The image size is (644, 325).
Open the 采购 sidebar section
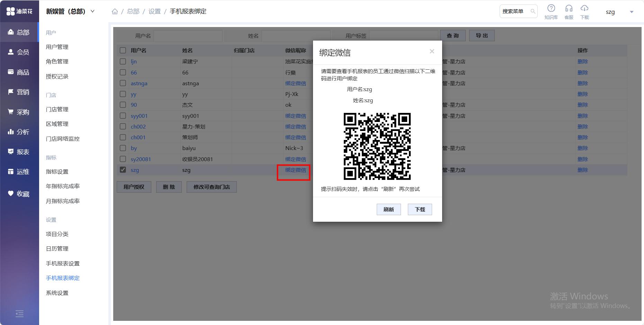pyautogui.click(x=19, y=112)
